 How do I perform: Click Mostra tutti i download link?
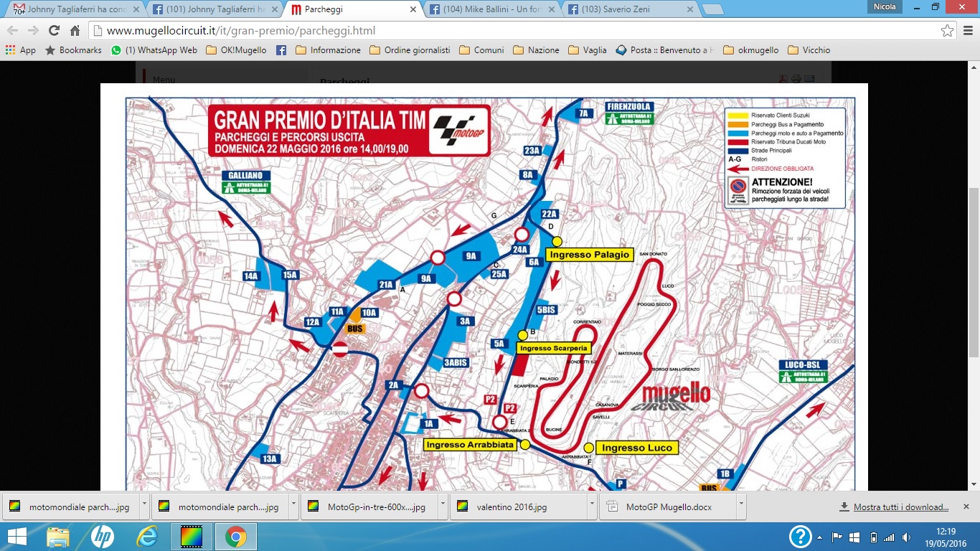point(900,507)
